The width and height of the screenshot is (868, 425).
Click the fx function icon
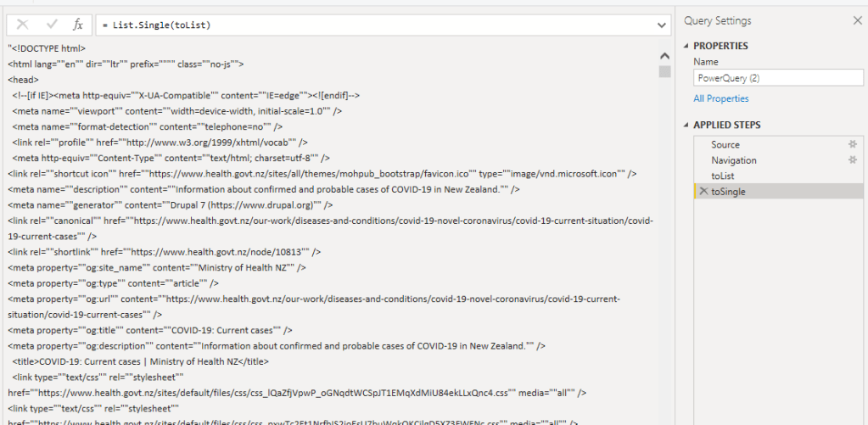pyautogui.click(x=78, y=25)
